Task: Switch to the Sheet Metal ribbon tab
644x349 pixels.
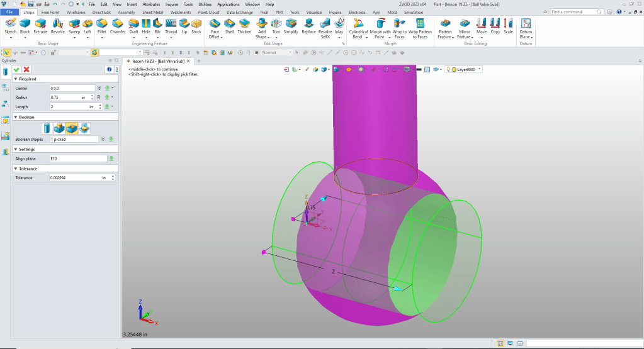Action: coord(153,12)
